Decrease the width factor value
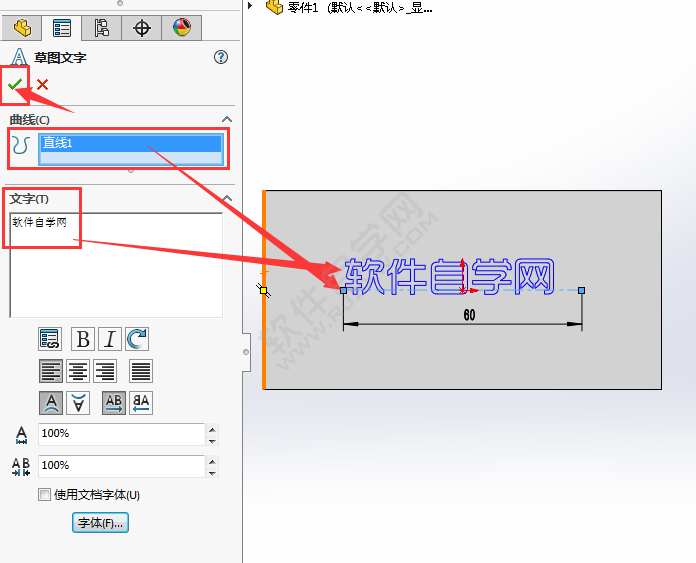The width and height of the screenshot is (696, 563). pyautogui.click(x=212, y=440)
